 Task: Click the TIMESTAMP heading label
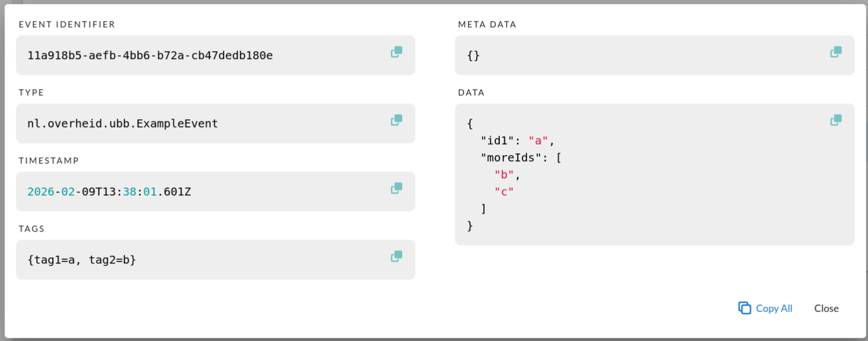click(49, 161)
